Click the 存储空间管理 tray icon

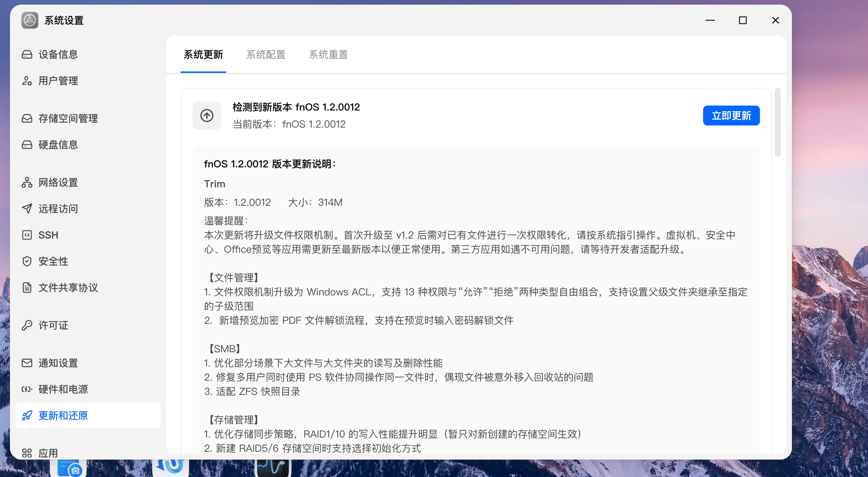(x=27, y=118)
